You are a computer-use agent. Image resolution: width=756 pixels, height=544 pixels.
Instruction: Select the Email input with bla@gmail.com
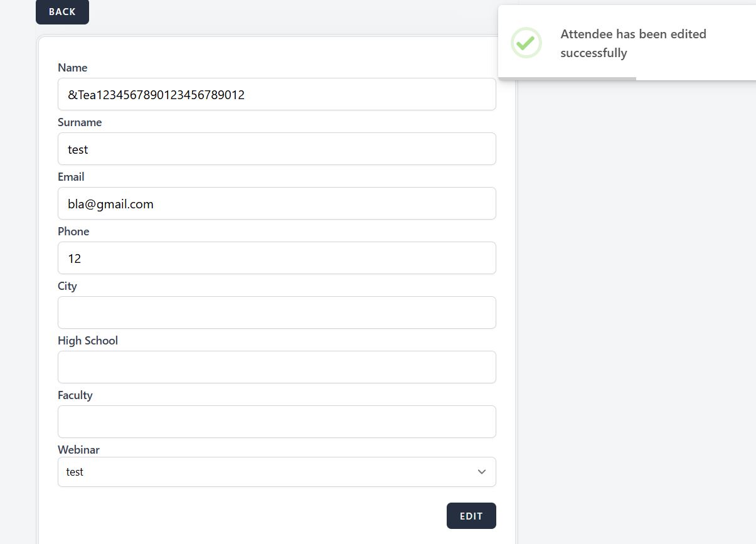click(x=277, y=204)
